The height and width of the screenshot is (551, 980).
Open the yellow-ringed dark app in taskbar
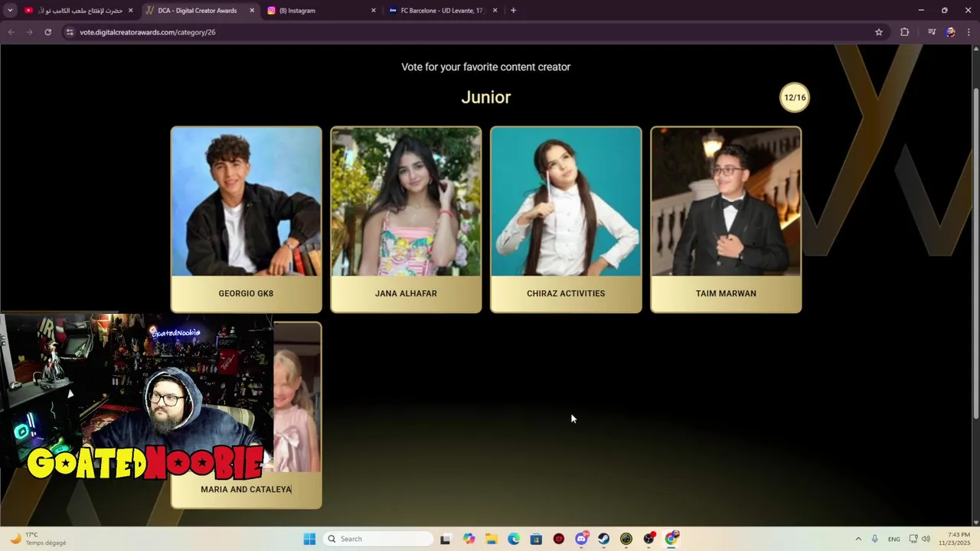(626, 539)
